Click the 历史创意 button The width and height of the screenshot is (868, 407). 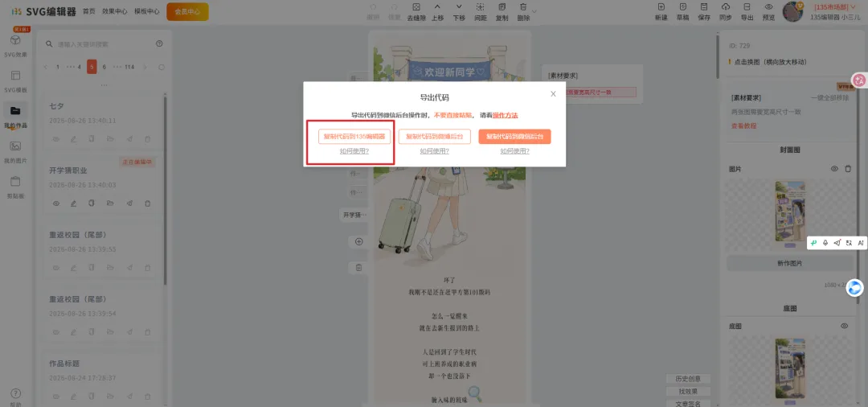tap(688, 379)
